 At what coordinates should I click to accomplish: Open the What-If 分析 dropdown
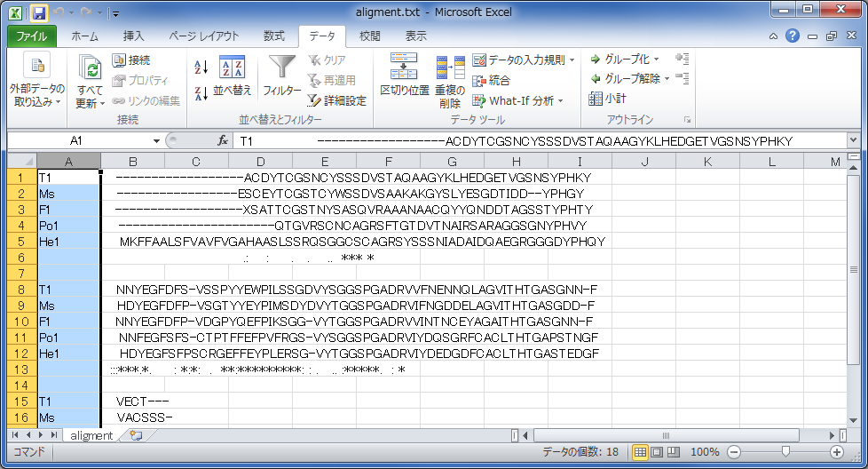coord(560,101)
